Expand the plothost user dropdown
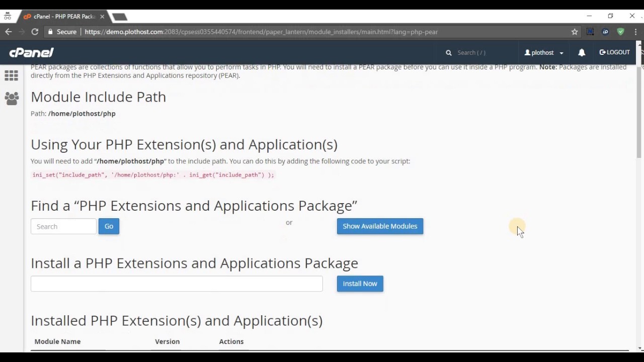The width and height of the screenshot is (644, 362). 544,52
